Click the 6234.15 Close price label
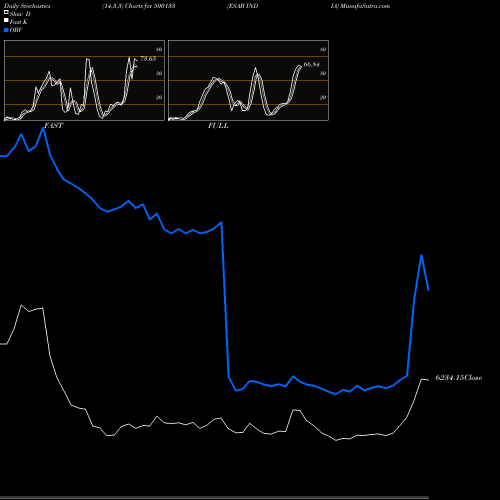Viewport: 500px width, 500px height. [459, 378]
